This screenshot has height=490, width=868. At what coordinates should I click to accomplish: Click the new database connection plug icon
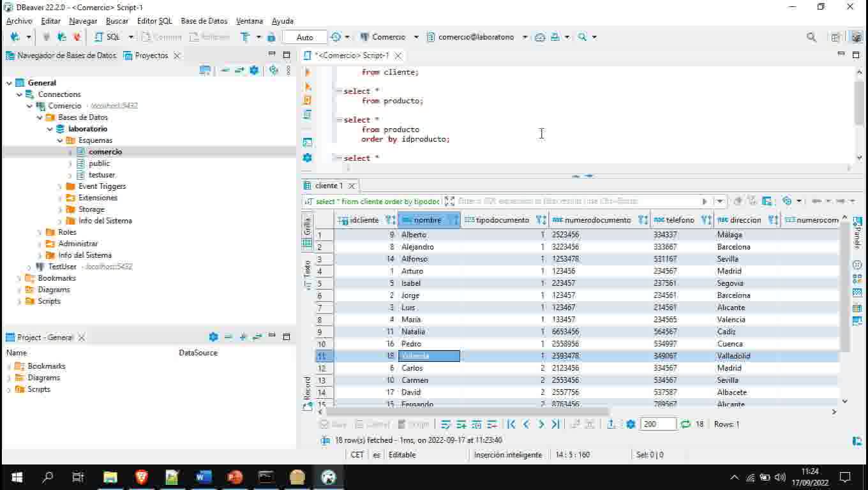coord(15,37)
